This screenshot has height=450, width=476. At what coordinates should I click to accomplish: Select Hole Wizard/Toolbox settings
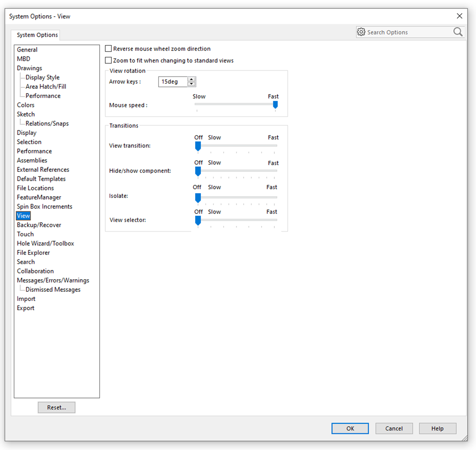pyautogui.click(x=45, y=243)
